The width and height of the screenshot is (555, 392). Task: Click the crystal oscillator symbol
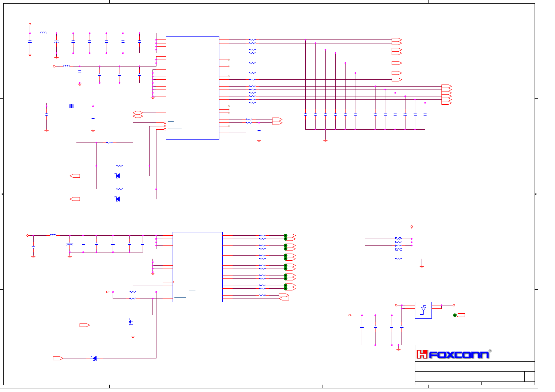click(71, 106)
